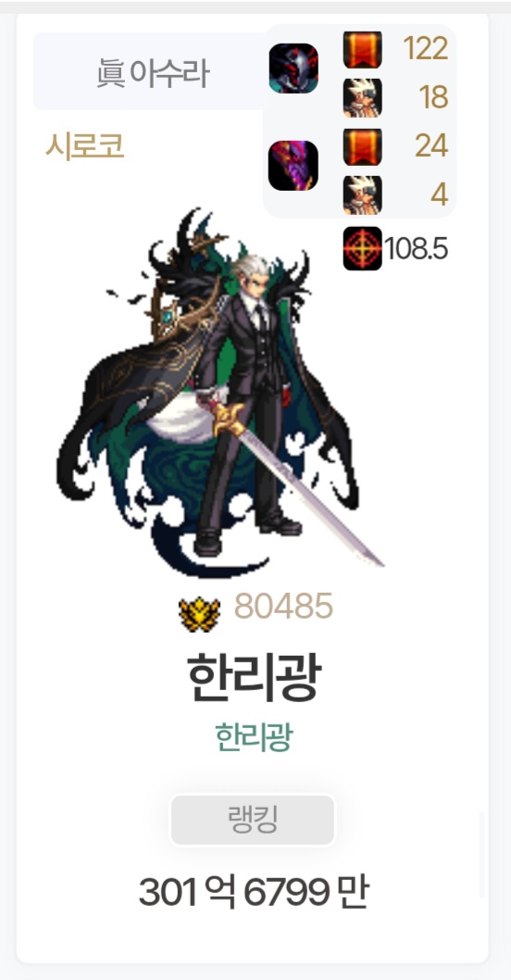Click the 시로코 gold text label
The image size is (511, 980).
pyautogui.click(x=85, y=147)
